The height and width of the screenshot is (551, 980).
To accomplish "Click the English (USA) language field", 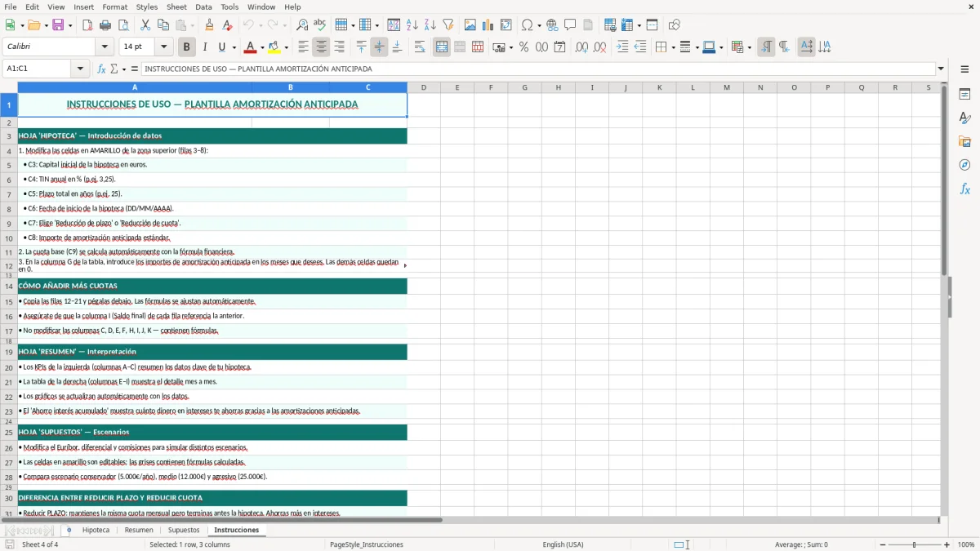I will (x=563, y=544).
